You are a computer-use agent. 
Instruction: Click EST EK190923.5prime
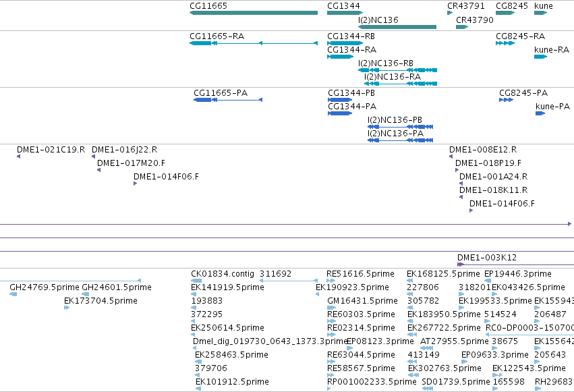352,287
